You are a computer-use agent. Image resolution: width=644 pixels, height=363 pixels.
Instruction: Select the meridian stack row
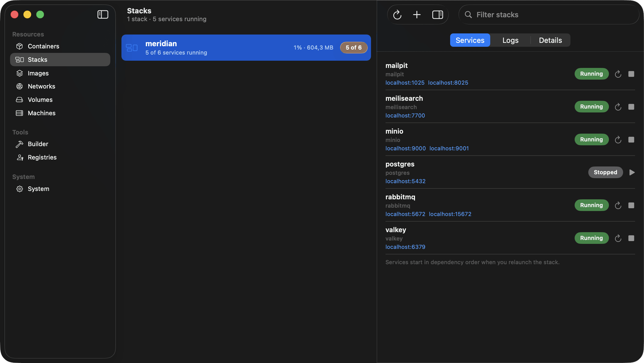click(x=246, y=48)
